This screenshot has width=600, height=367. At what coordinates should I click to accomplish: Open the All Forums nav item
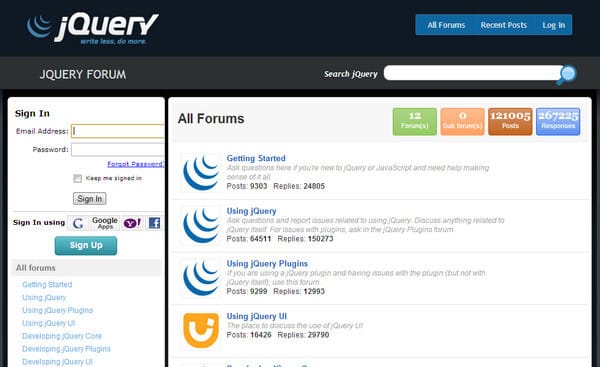(x=446, y=25)
